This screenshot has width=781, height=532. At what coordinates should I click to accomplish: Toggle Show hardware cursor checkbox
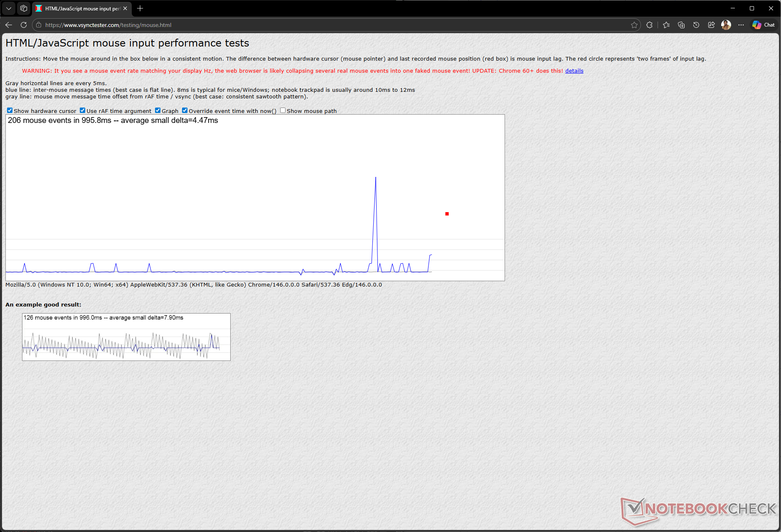[10, 110]
